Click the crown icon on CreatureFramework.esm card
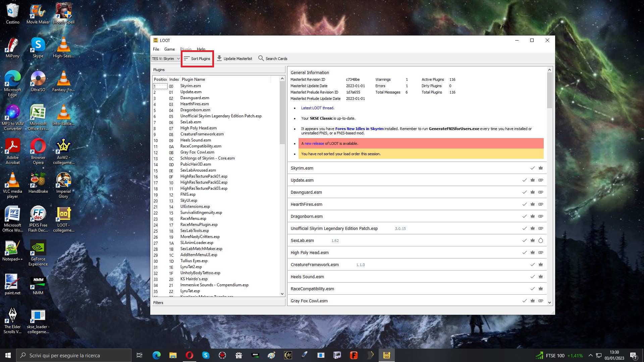Screen dimensions: 644x362 [541, 264]
